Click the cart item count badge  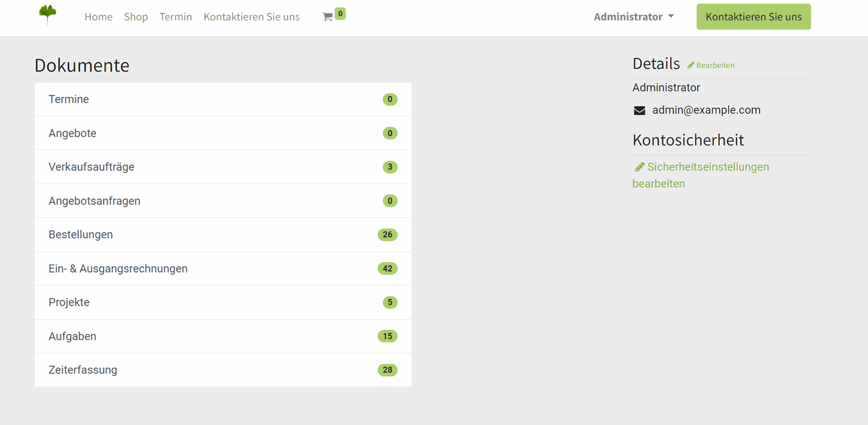coord(340,13)
